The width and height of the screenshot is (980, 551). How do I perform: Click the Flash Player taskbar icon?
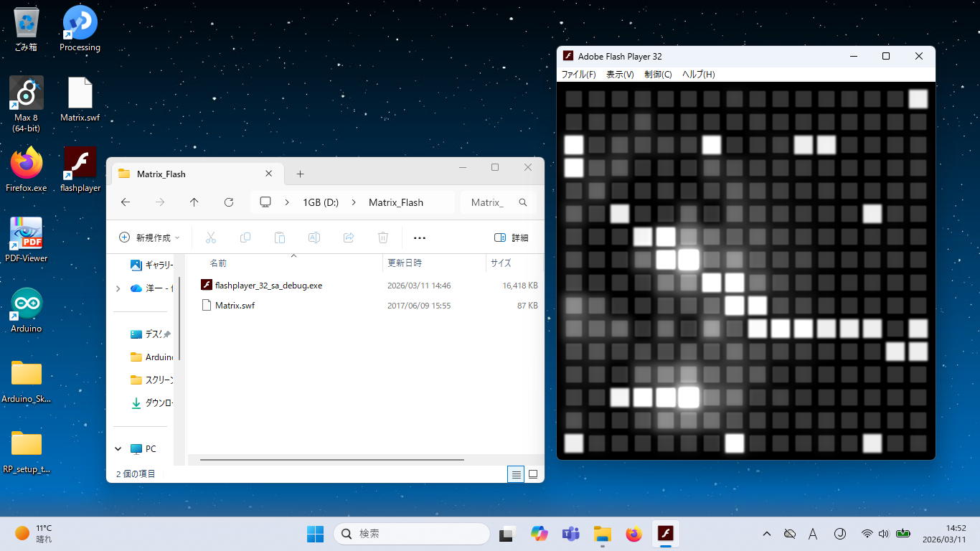665,534
